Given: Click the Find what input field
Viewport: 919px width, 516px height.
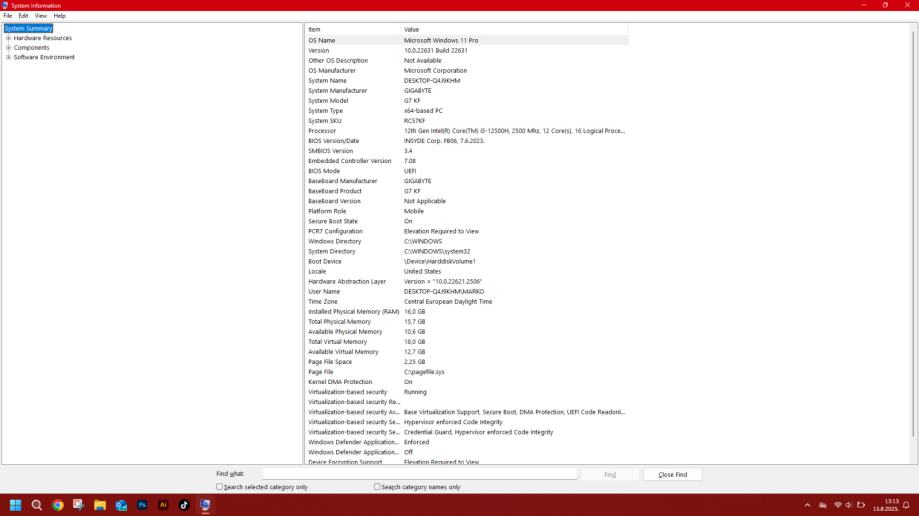Looking at the screenshot, I should click(x=420, y=474).
